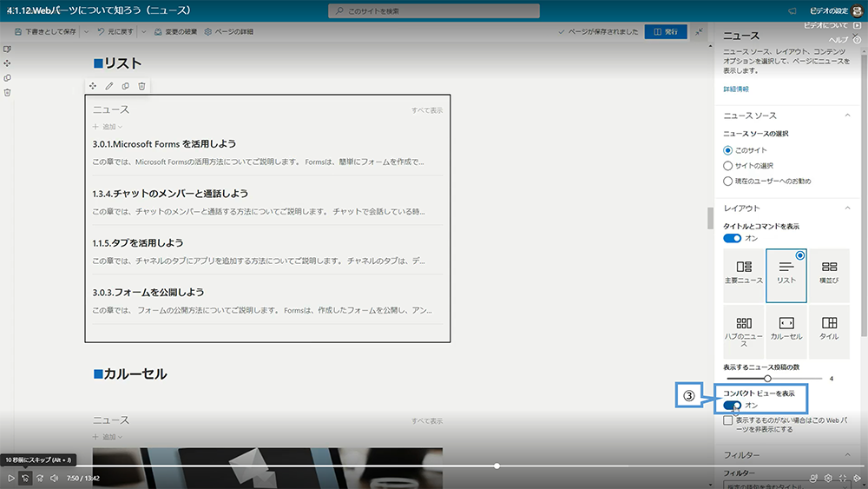Image resolution: width=868 pixels, height=489 pixels.
Task: Click the carousel news image thumbnail
Action: click(267, 468)
